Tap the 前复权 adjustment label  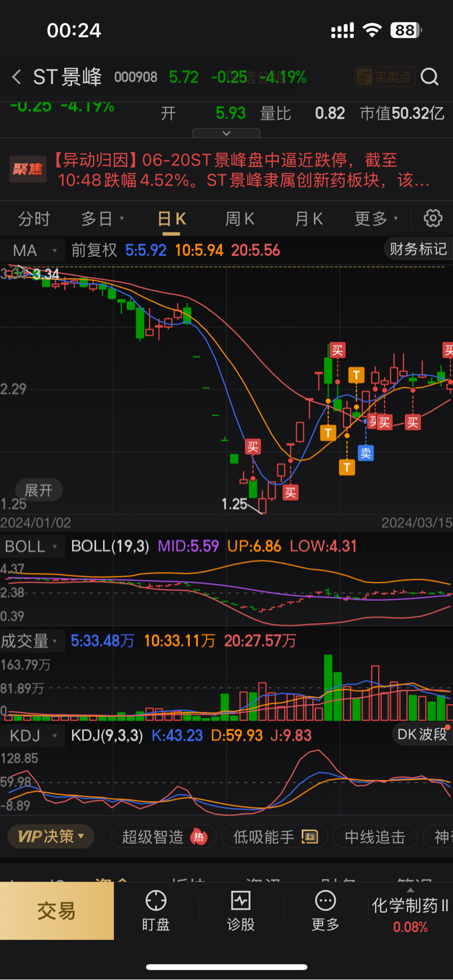(x=94, y=250)
